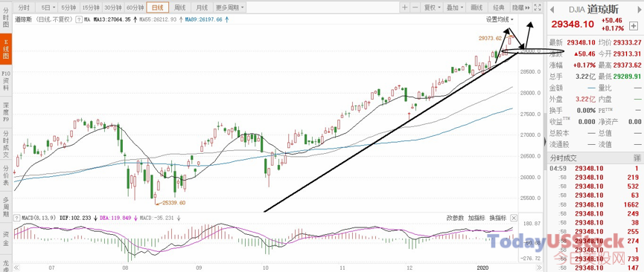This screenshot has width=644, height=272.
Task: Click DEA:119.849 indicator value
Action: (x=115, y=218)
